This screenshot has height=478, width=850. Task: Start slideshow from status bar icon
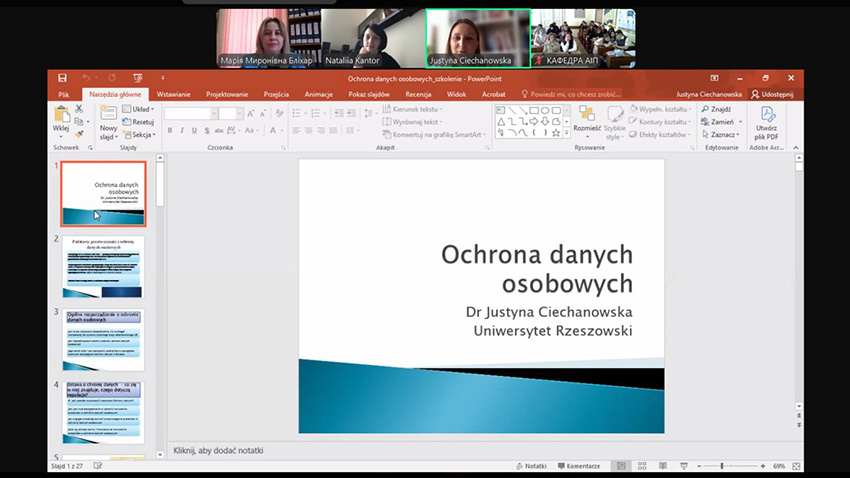pos(684,466)
